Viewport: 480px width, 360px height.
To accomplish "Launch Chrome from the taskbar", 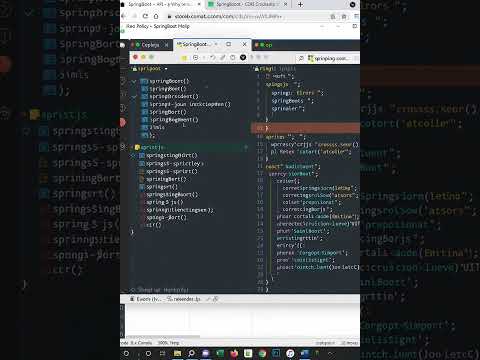I will 263,353.
